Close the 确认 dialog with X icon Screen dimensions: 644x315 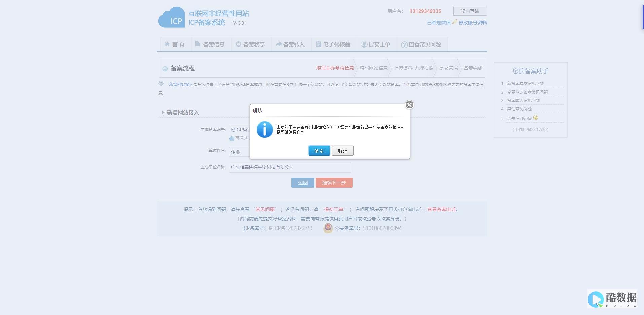coord(409,105)
